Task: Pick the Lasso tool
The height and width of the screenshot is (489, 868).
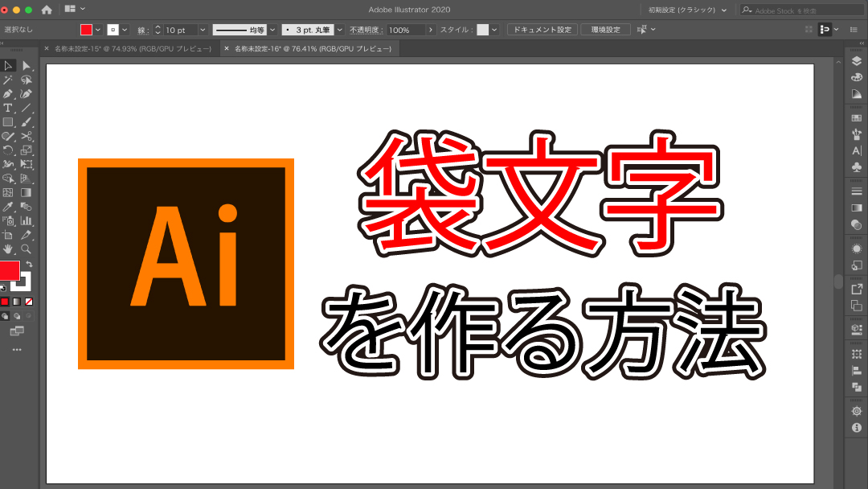Action: (x=26, y=80)
